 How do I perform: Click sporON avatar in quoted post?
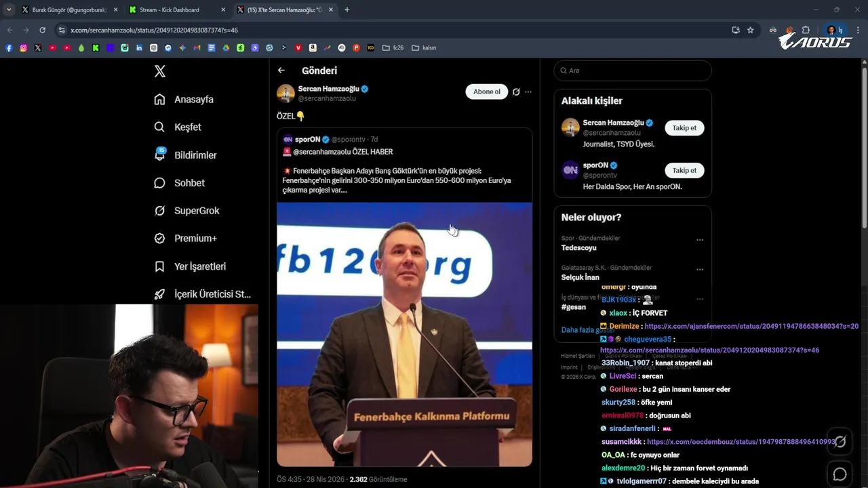(x=288, y=140)
